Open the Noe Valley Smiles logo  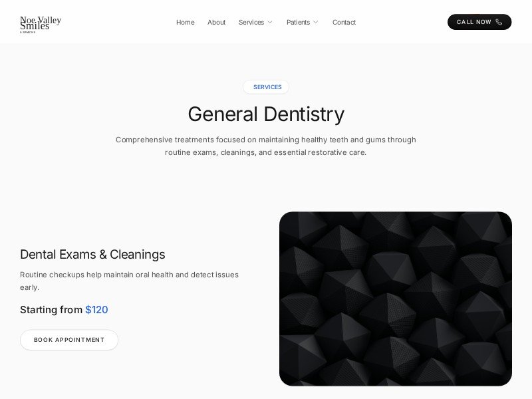pos(41,25)
